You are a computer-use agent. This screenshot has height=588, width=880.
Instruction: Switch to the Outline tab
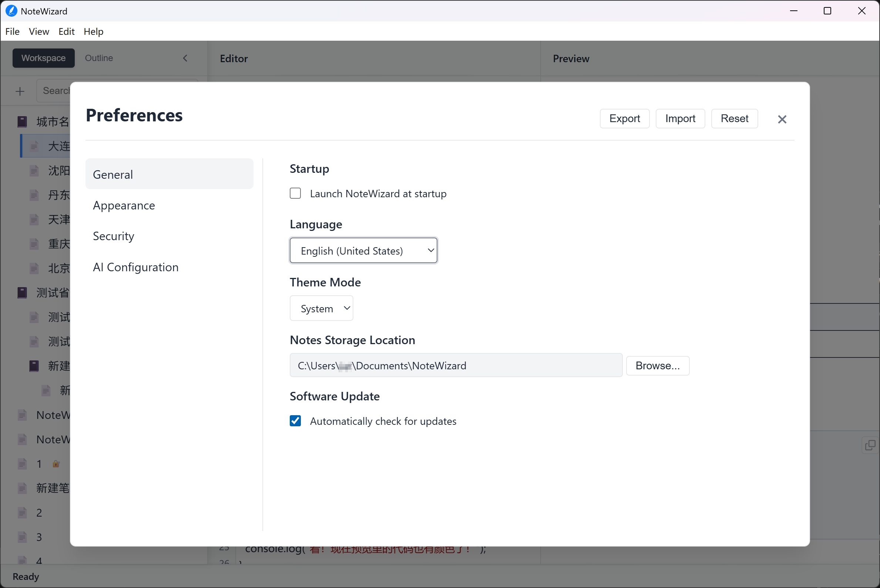coord(99,58)
